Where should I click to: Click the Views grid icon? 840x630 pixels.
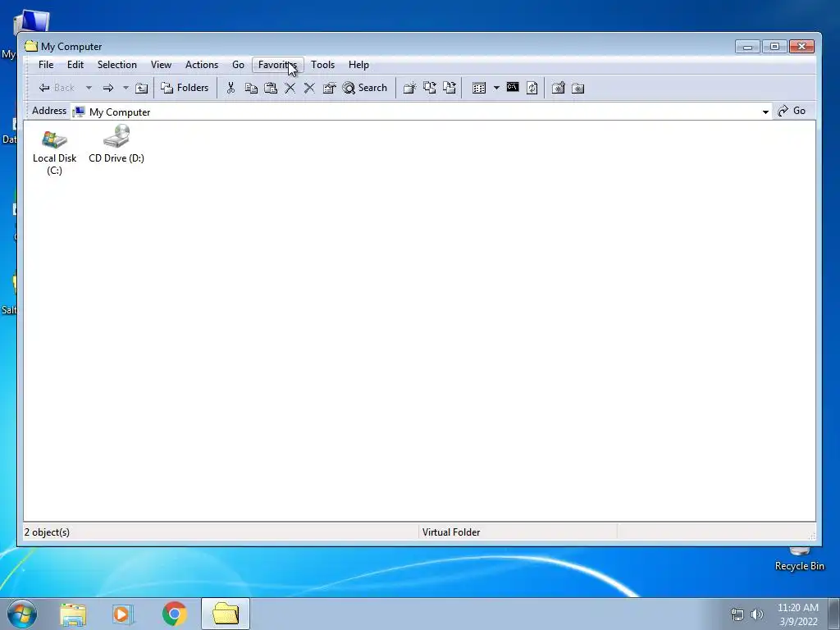click(x=479, y=88)
